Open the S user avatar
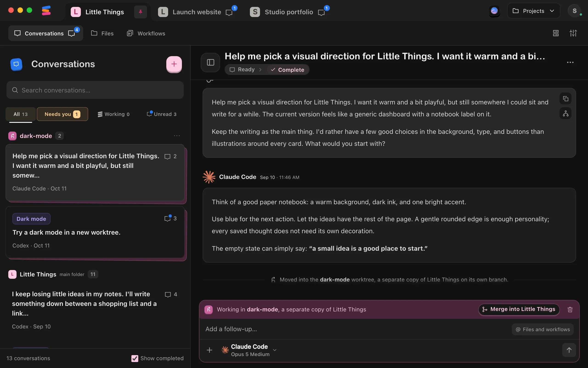The height and width of the screenshot is (368, 588). point(574,11)
